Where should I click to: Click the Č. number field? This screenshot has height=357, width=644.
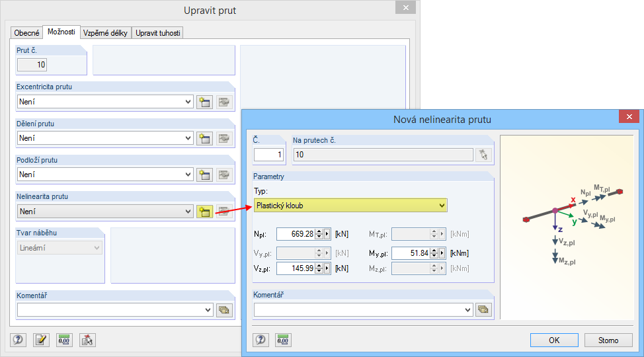pos(268,155)
